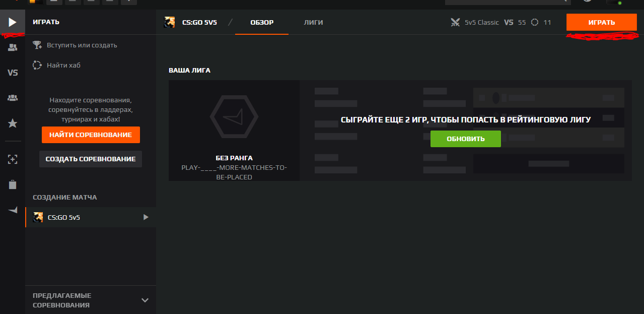644x314 pixels.
Task: Click the Без ранга rank label
Action: pos(234,158)
